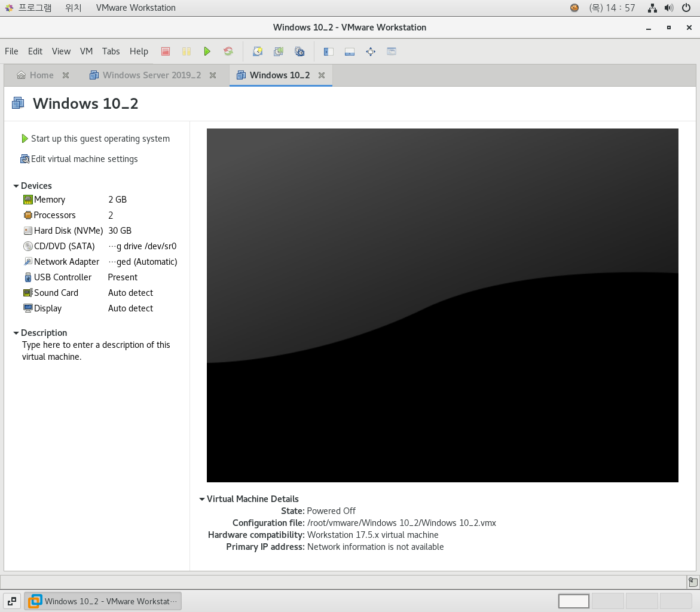
Task: Click the green power on toolbar icon
Action: point(207,51)
